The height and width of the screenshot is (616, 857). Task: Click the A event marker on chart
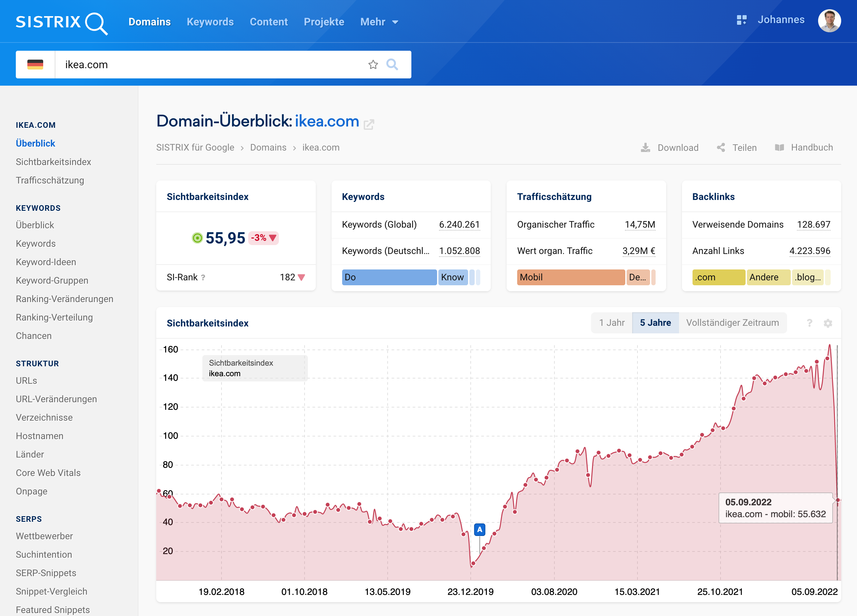point(480,529)
